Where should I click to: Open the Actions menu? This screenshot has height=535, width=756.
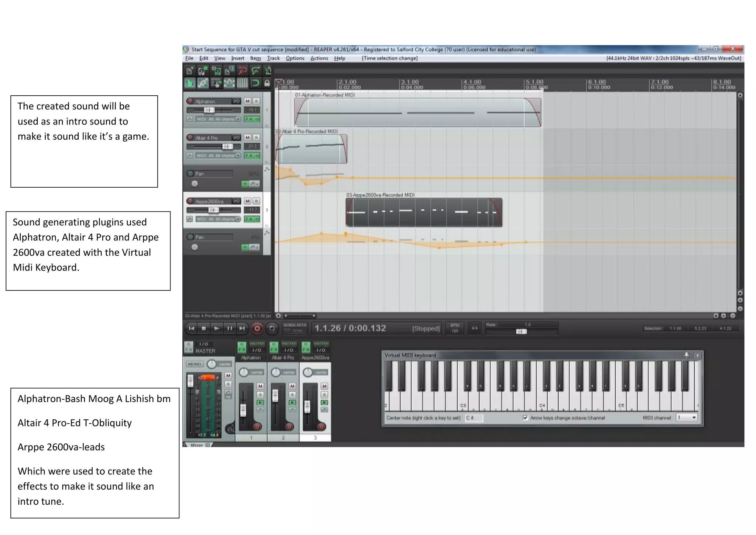pyautogui.click(x=319, y=58)
